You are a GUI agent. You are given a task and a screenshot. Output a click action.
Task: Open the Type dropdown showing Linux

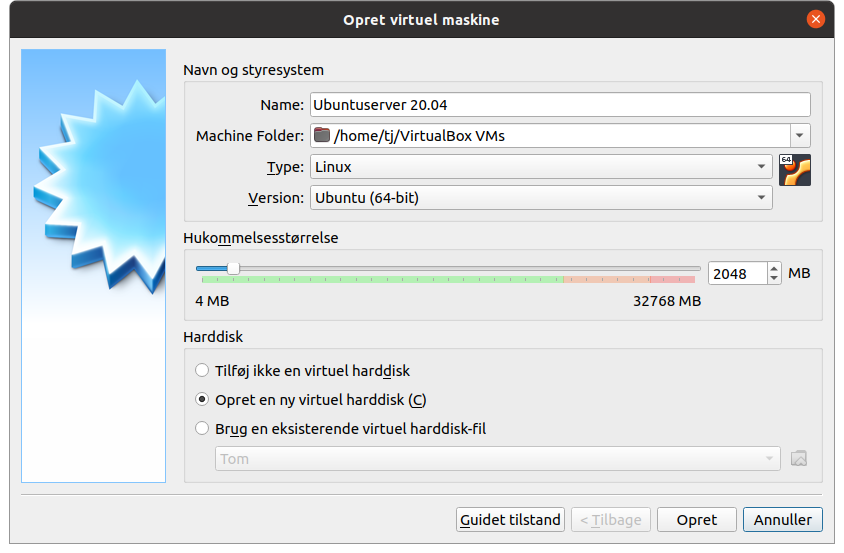[x=541, y=167]
